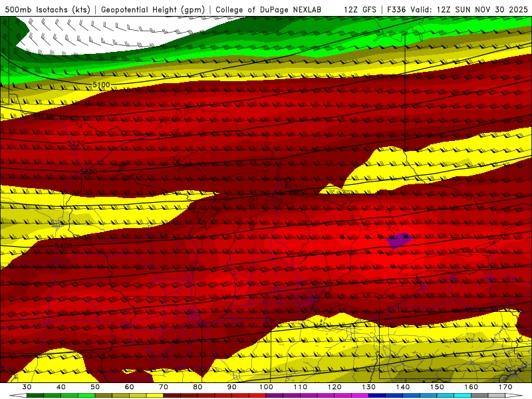Click the legend value 140
532x399 pixels.
point(403,387)
